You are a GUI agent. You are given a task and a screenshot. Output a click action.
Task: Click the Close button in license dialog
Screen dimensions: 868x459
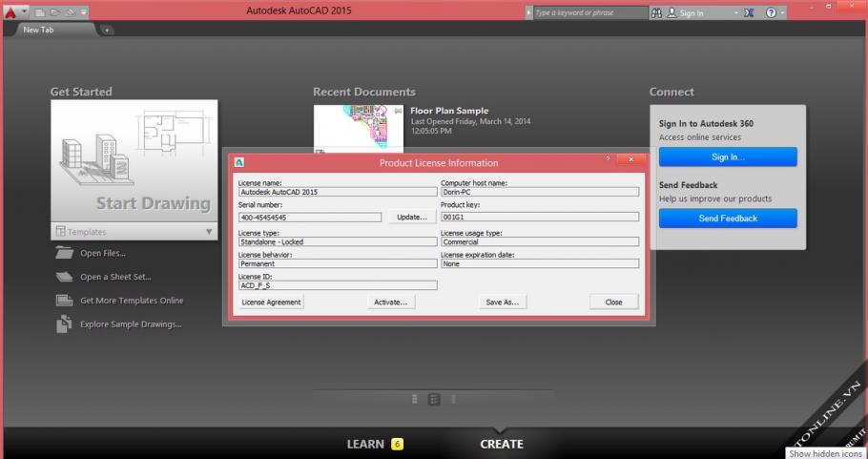pyautogui.click(x=613, y=303)
